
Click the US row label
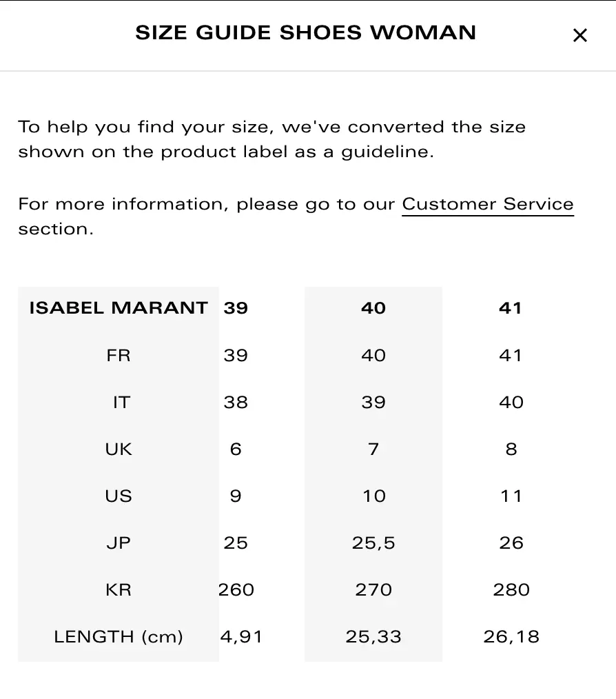118,496
